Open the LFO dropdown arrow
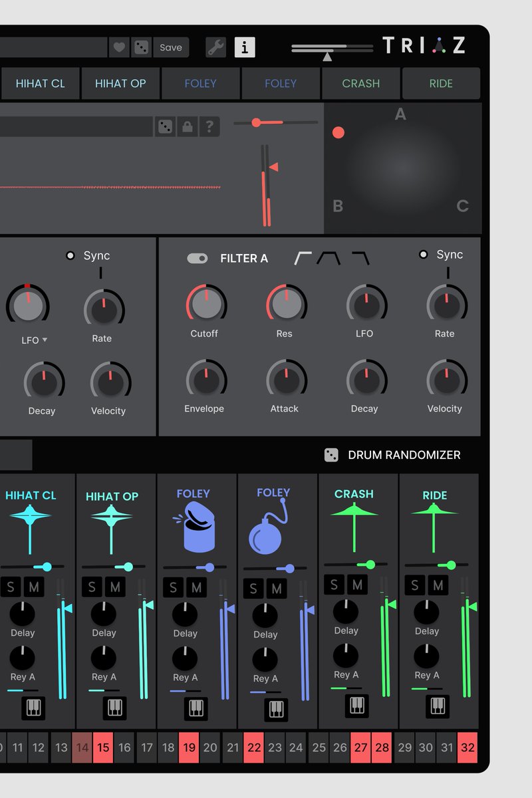This screenshot has width=532, height=798. [x=45, y=340]
